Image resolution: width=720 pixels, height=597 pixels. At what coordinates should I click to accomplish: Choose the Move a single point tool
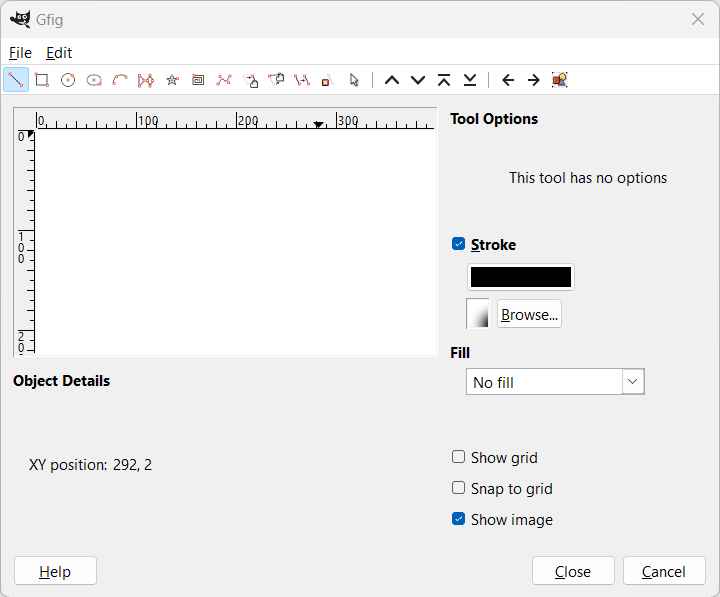pyautogui.click(x=276, y=80)
